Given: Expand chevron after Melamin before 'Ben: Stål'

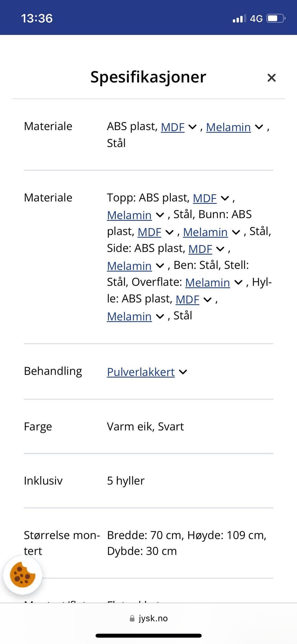Looking at the screenshot, I should pos(160,266).
